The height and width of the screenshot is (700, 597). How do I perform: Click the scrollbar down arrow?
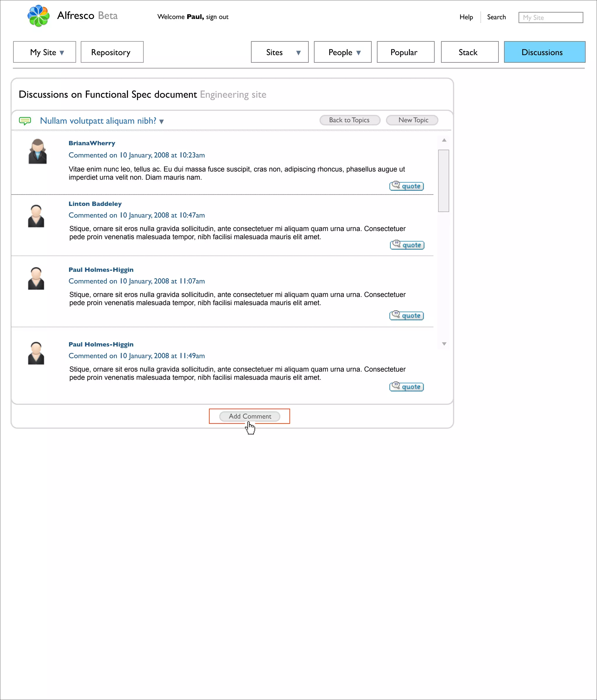click(x=444, y=344)
